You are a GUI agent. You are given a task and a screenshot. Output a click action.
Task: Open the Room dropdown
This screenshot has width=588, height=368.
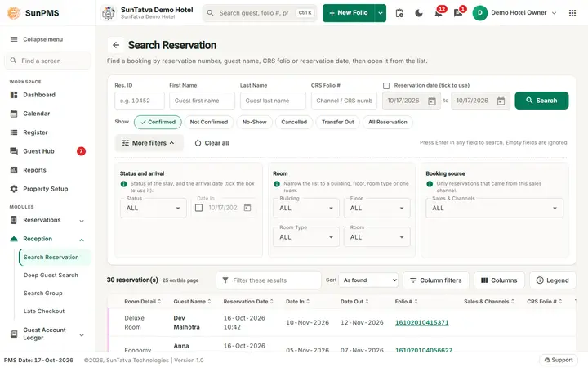click(x=376, y=237)
